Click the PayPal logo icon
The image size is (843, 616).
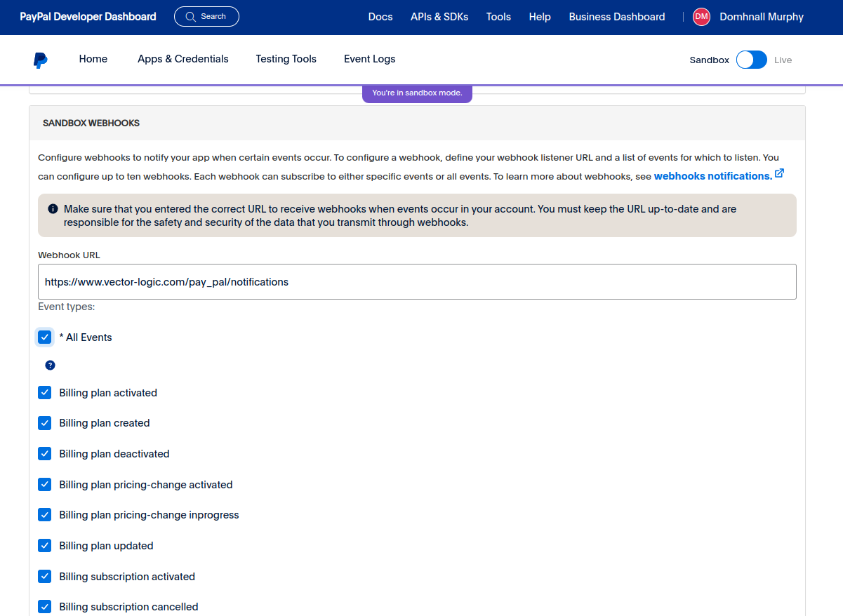click(41, 60)
